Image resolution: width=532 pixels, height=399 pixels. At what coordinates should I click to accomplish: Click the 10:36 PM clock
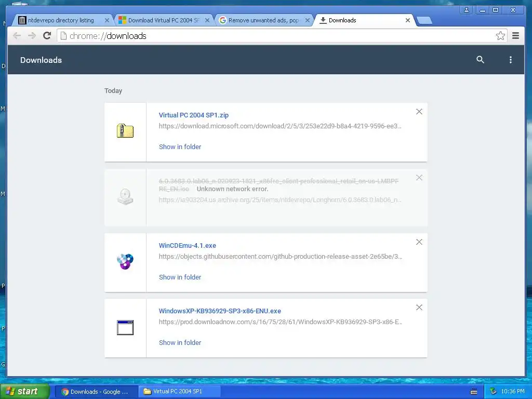(x=513, y=392)
